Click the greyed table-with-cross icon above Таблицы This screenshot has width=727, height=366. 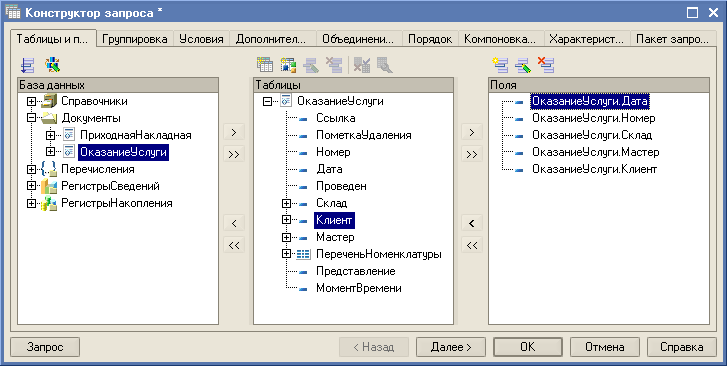point(362,65)
